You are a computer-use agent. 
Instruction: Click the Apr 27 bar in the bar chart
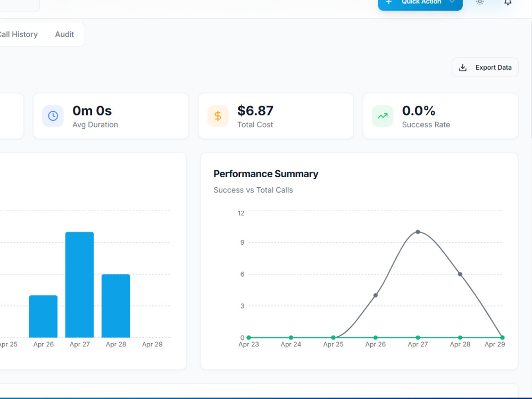79,285
